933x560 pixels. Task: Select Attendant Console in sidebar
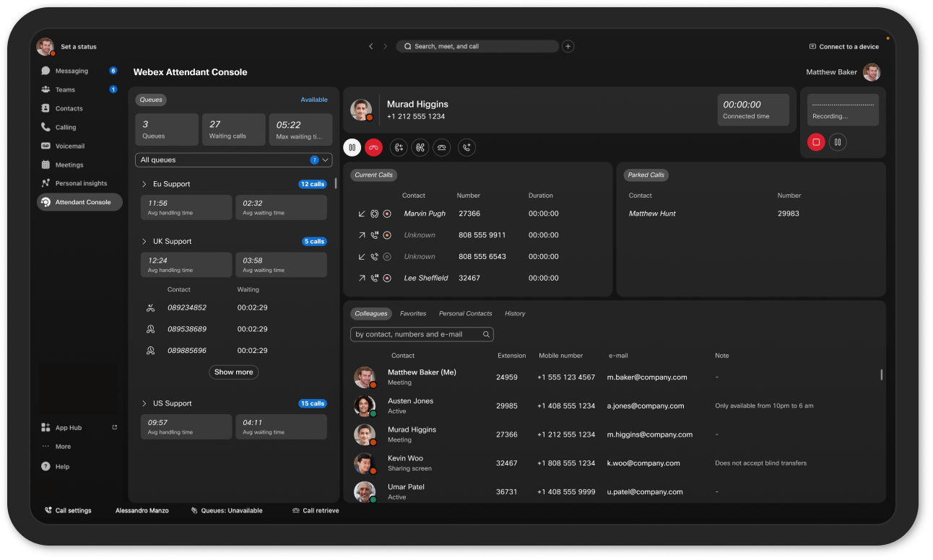tap(79, 202)
